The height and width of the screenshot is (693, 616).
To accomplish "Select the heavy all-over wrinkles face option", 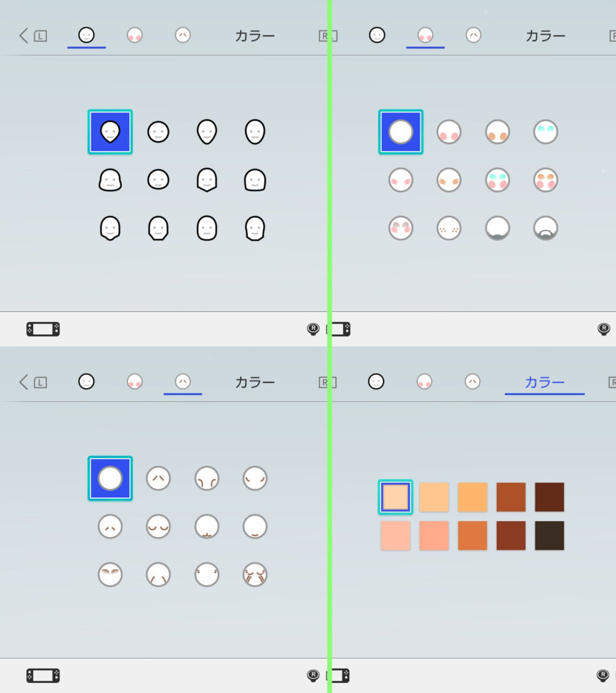I will [255, 575].
